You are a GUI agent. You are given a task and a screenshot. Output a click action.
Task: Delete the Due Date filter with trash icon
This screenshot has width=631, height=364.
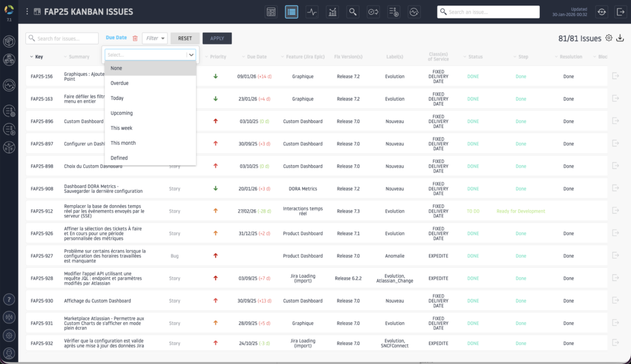point(135,38)
